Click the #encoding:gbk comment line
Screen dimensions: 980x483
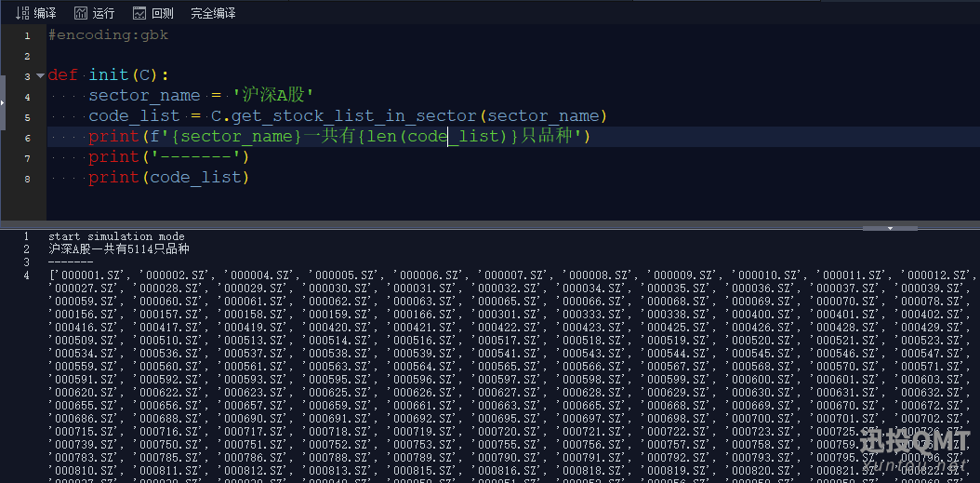108,35
